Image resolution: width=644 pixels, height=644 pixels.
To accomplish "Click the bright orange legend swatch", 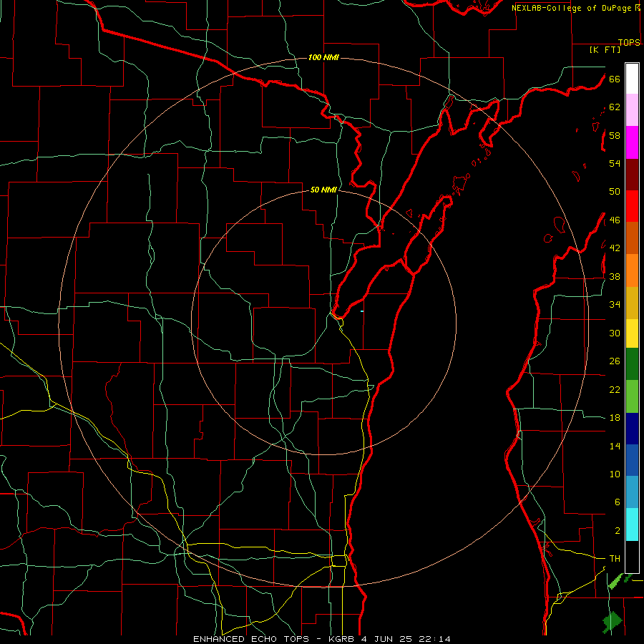I will tap(632, 270).
